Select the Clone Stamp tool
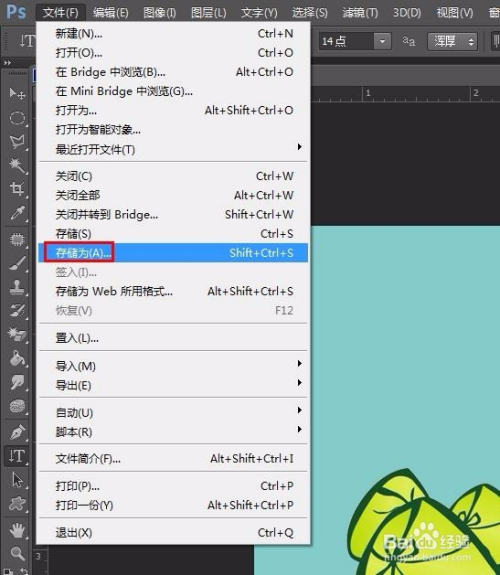500x575 pixels. [x=17, y=287]
